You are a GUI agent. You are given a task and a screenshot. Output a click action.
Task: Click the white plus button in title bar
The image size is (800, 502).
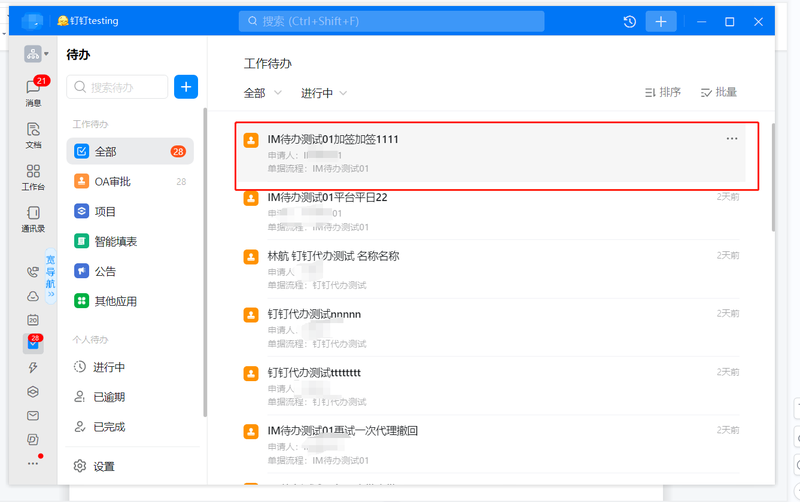tap(660, 22)
